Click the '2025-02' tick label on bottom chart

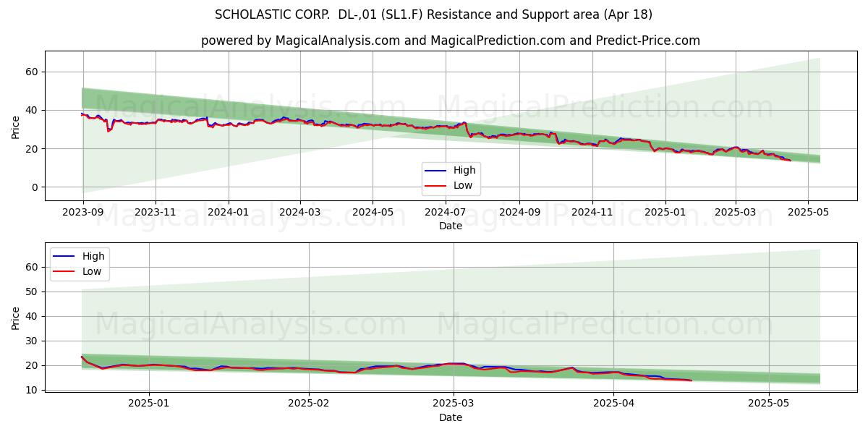pyautogui.click(x=309, y=404)
